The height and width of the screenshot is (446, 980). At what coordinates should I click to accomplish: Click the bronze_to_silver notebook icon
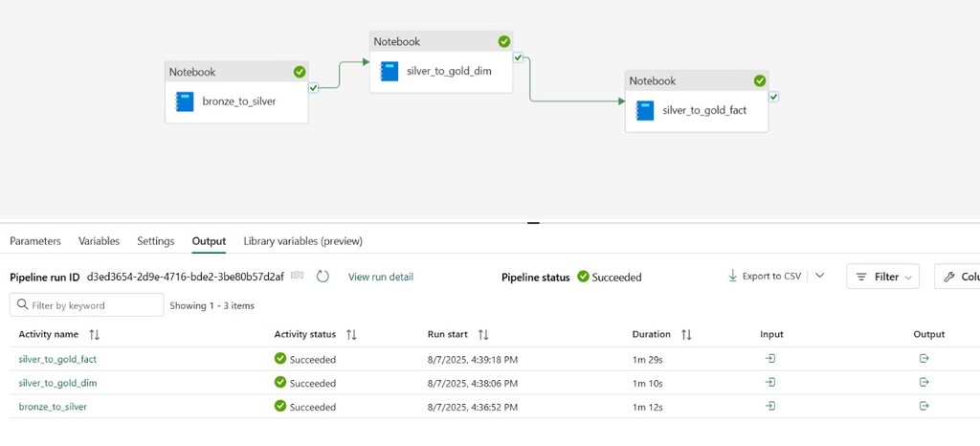185,100
